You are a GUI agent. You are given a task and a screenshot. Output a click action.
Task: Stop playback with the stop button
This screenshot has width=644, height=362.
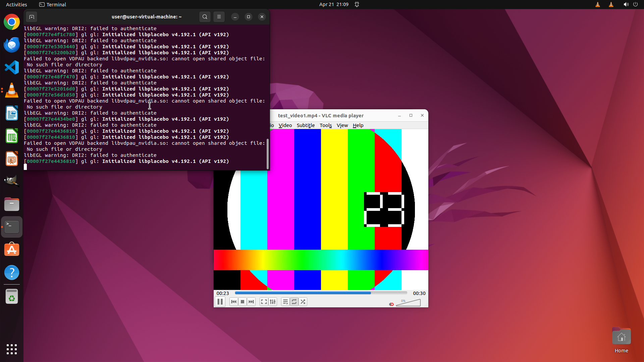pyautogui.click(x=243, y=302)
